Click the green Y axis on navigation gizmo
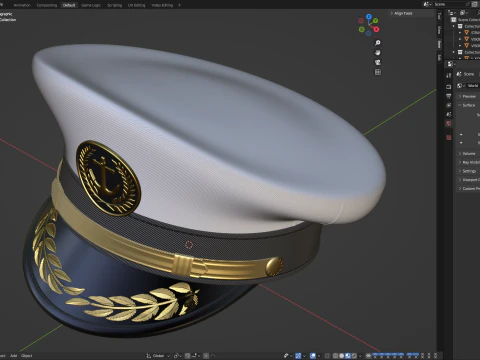480x360 pixels. 375,21
